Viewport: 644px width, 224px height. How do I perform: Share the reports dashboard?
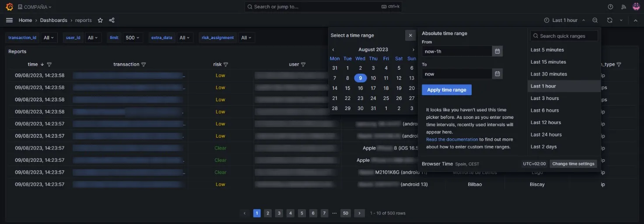coord(112,20)
